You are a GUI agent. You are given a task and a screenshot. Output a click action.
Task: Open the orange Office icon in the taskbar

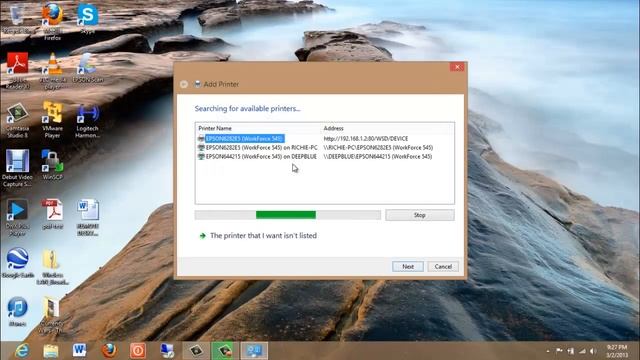pyautogui.click(x=138, y=351)
